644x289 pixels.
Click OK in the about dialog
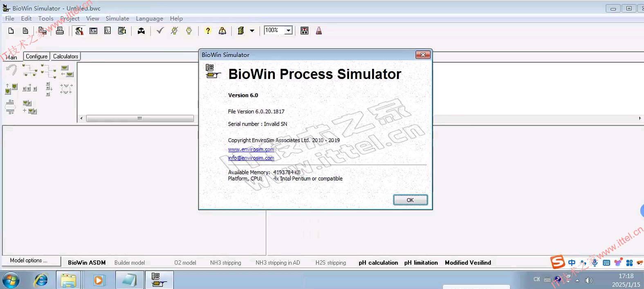click(411, 200)
